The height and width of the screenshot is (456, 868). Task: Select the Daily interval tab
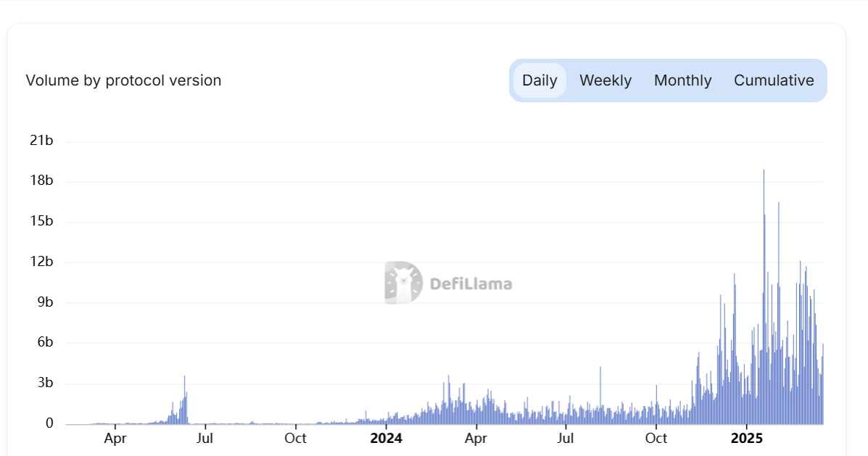tap(540, 80)
